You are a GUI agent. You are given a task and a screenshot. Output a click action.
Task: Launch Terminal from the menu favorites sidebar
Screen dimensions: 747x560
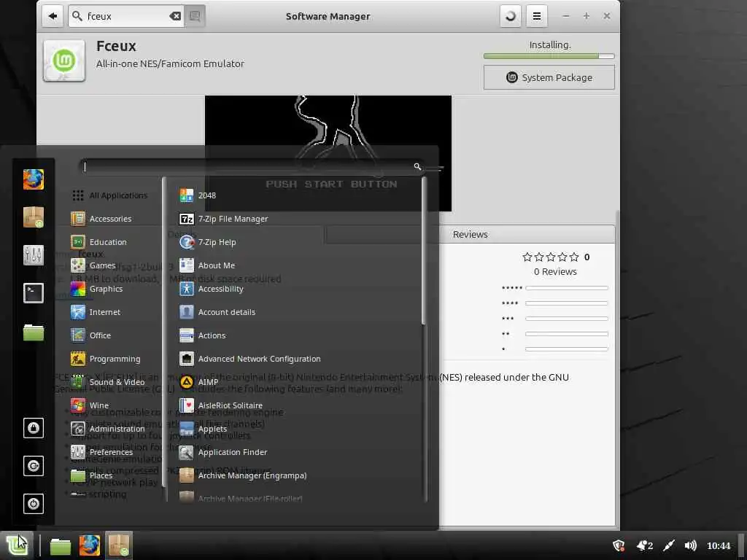(34, 293)
